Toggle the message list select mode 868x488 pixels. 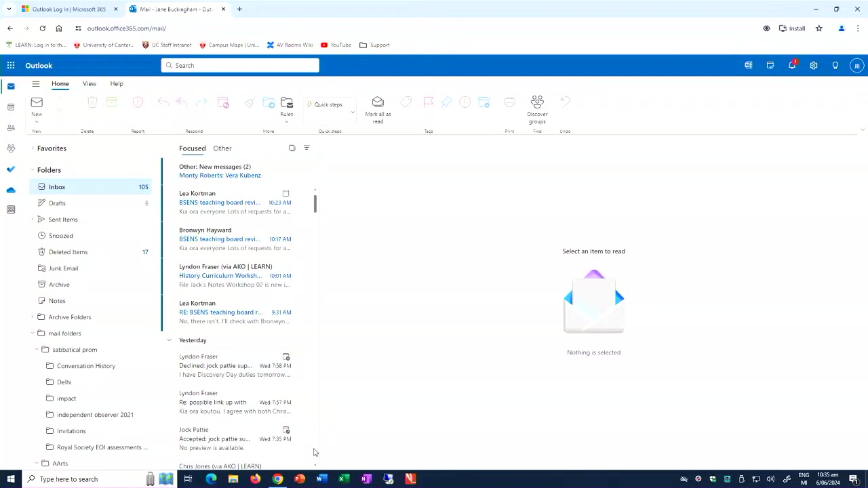[x=292, y=148]
